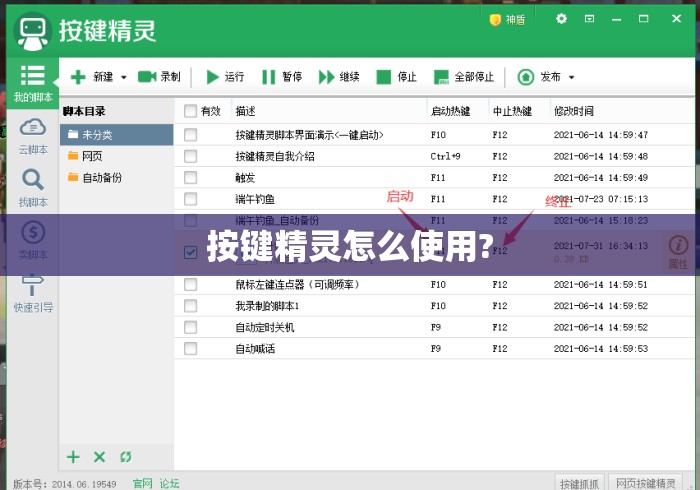Click the 按键抓抓 button
The height and width of the screenshot is (490, 700).
(x=579, y=483)
